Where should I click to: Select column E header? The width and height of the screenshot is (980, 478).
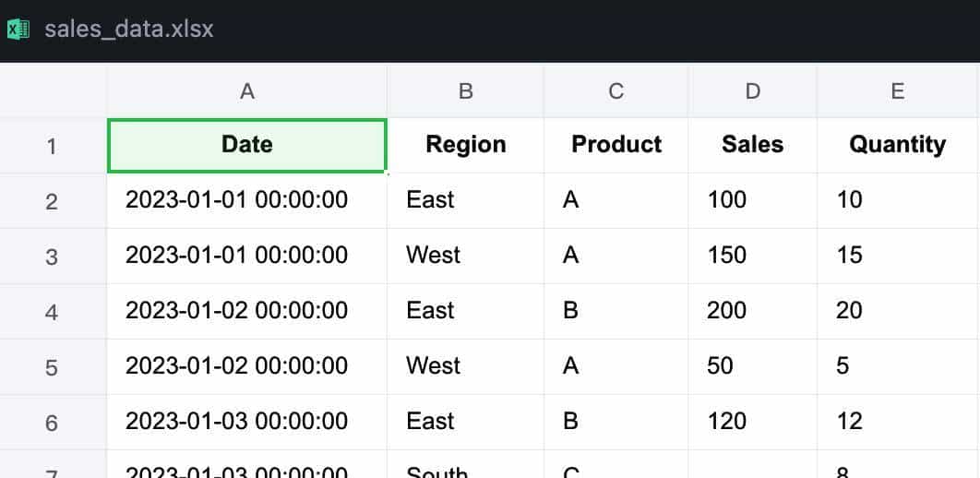point(897,90)
